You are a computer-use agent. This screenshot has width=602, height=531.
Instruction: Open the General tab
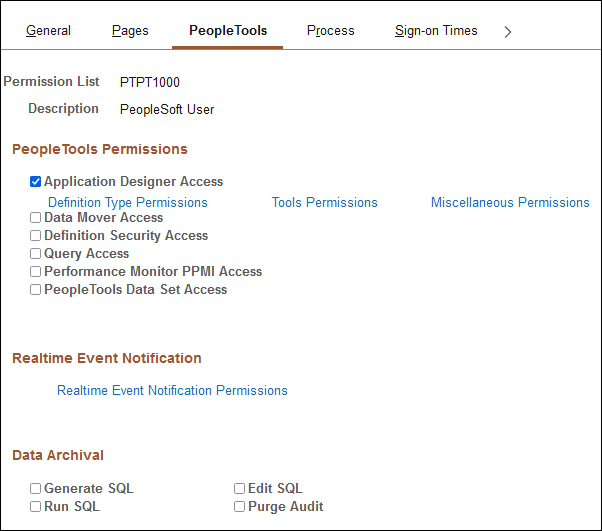pos(48,31)
